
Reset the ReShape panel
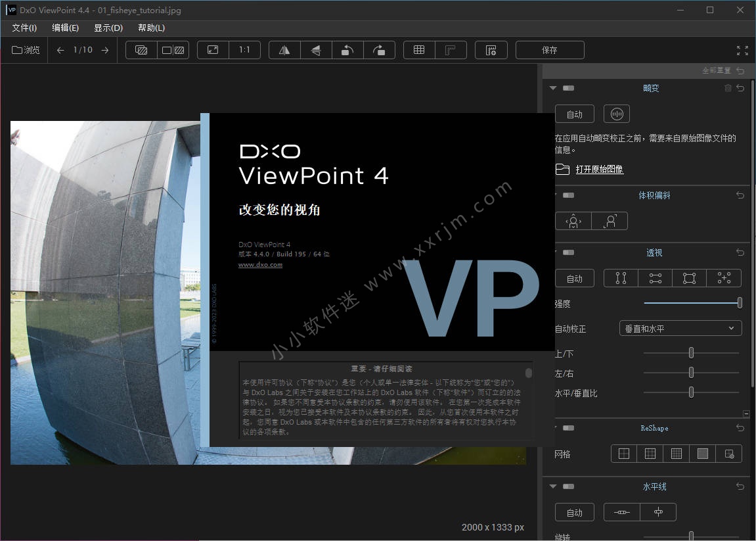(740, 427)
